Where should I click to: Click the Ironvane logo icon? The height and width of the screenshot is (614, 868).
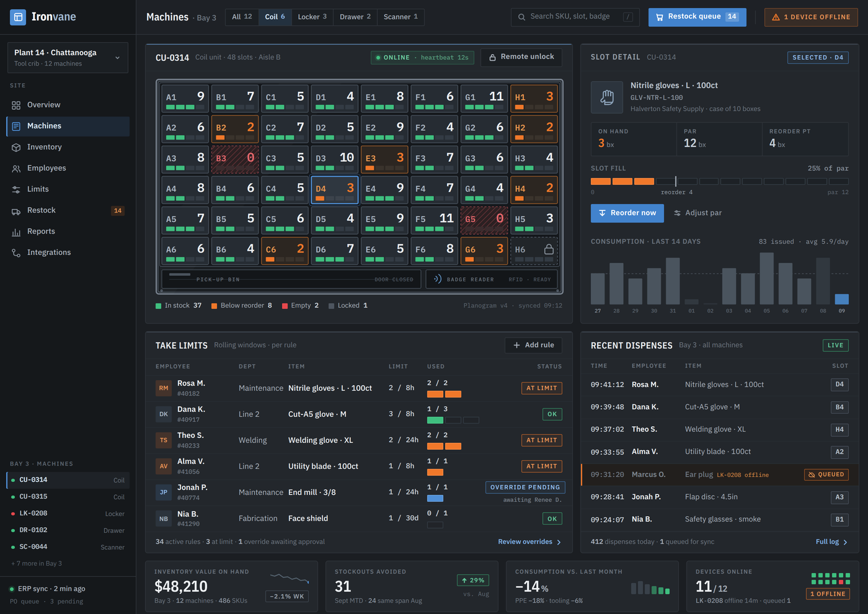[18, 17]
